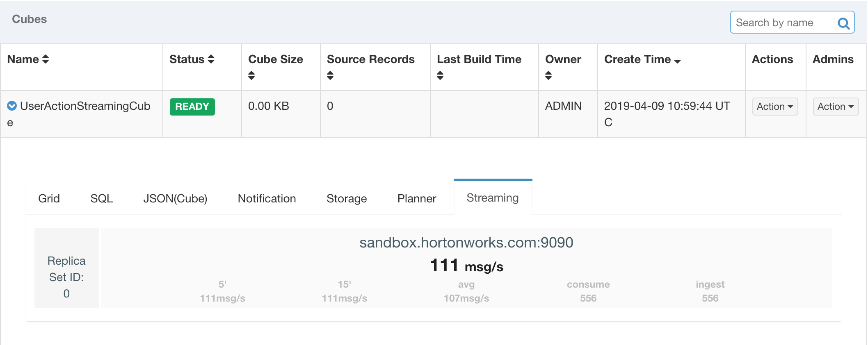Sort by Owner column arrows
The image size is (868, 345).
tap(548, 75)
